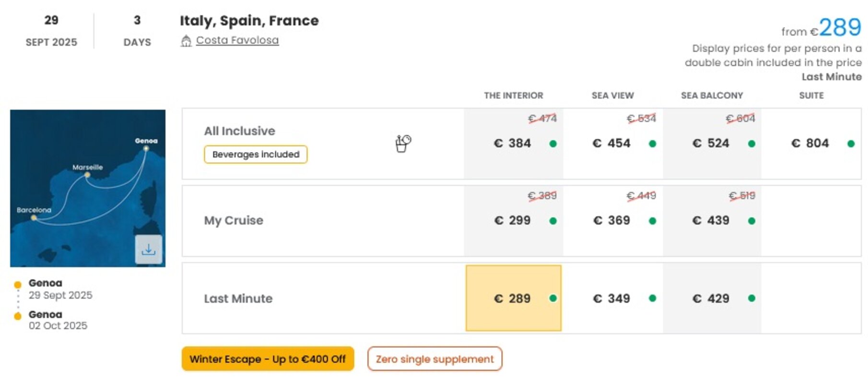Open the cruise route map thumbnail
Image resolution: width=868 pixels, height=384 pixels.
tap(88, 188)
